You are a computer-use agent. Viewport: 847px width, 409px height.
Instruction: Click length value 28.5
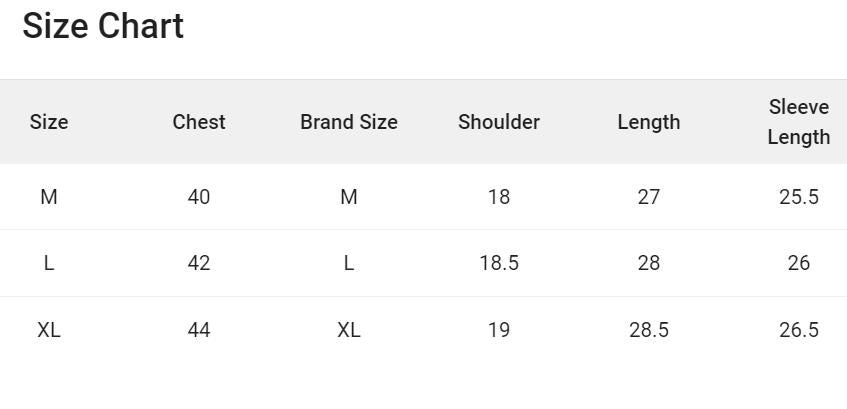[x=649, y=330]
